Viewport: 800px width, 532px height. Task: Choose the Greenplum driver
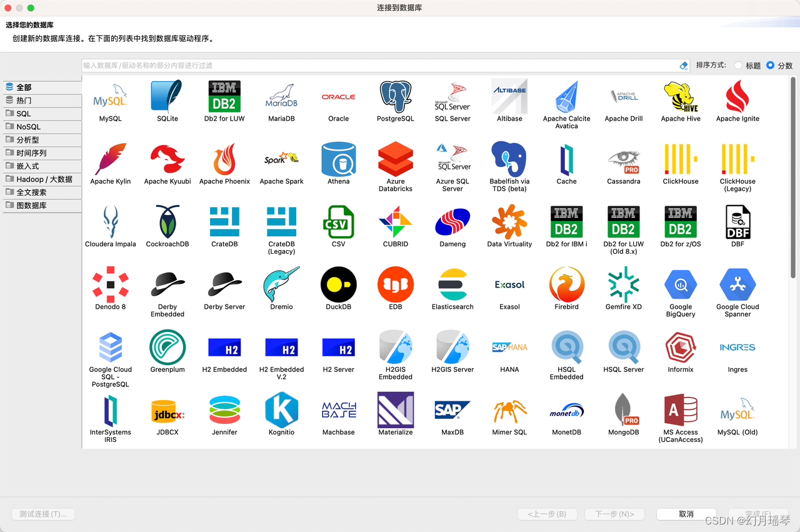pos(167,352)
